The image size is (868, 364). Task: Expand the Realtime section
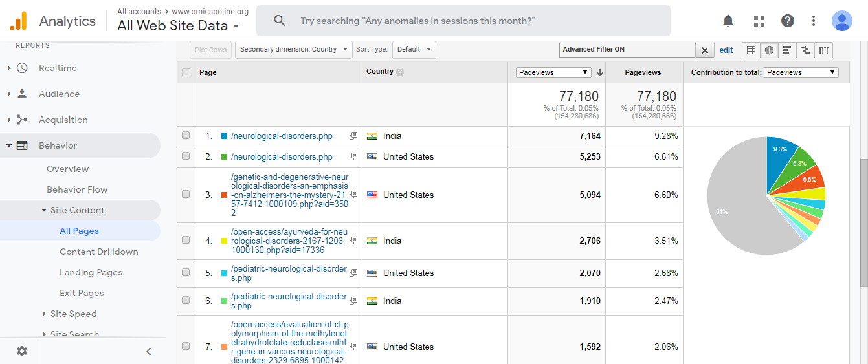tap(9, 68)
